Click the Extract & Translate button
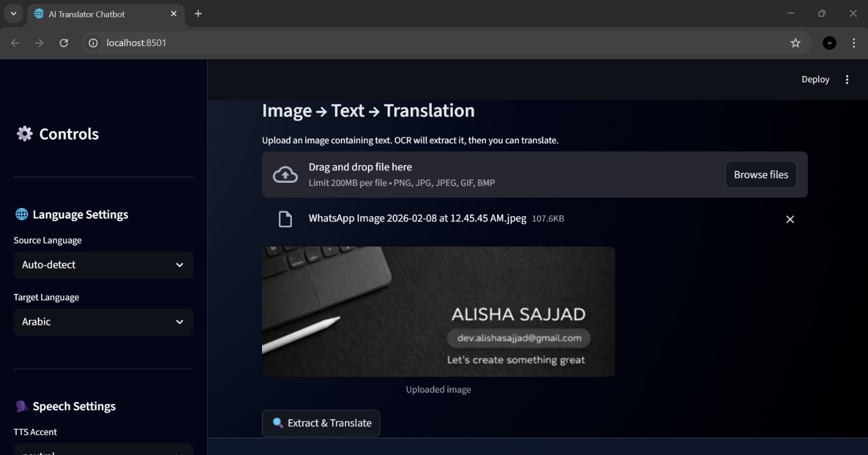This screenshot has width=868, height=455. click(321, 423)
